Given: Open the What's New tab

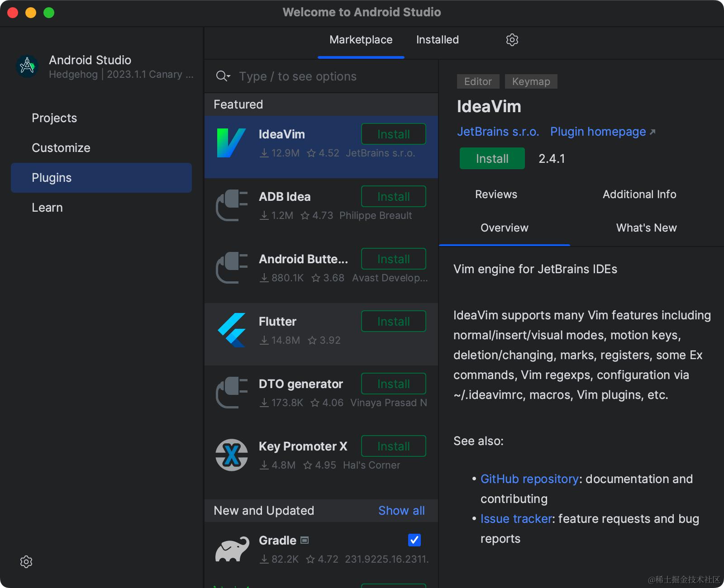Looking at the screenshot, I should pos(646,228).
